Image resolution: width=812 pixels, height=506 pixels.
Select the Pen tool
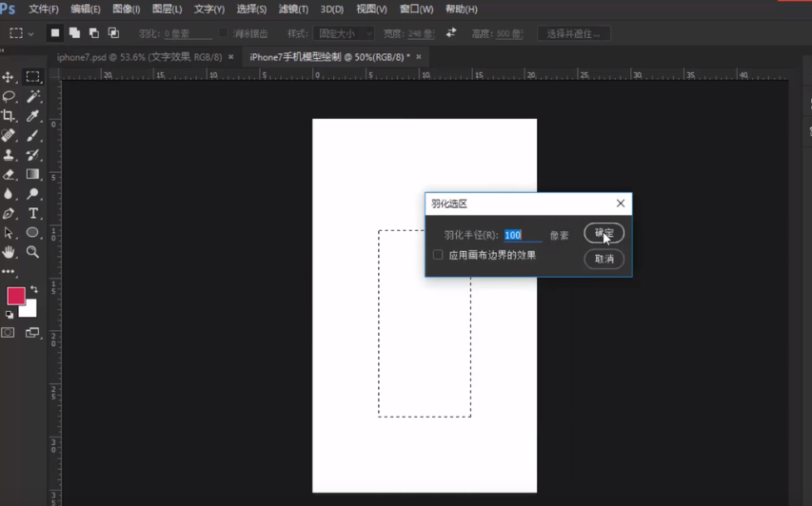(x=8, y=213)
